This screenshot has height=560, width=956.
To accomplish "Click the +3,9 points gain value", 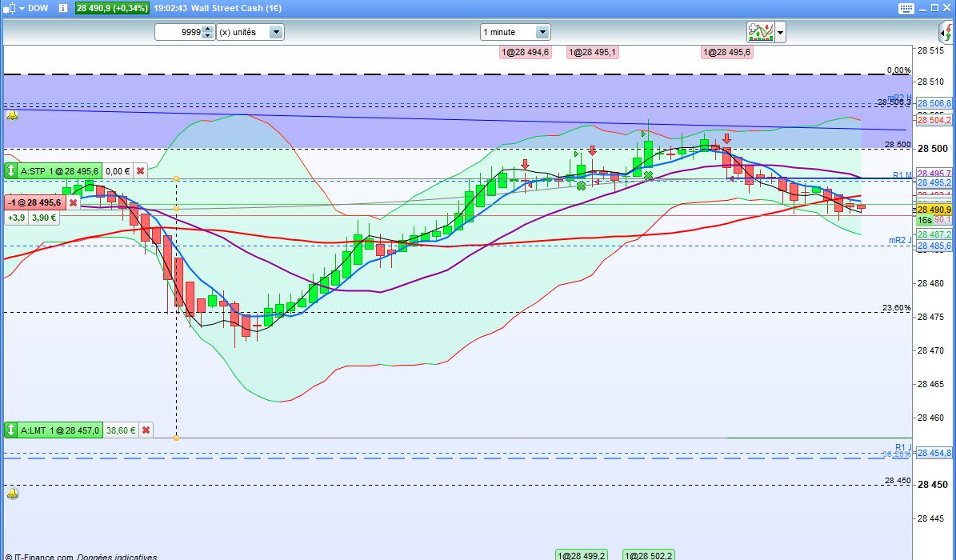I will pyautogui.click(x=17, y=218).
